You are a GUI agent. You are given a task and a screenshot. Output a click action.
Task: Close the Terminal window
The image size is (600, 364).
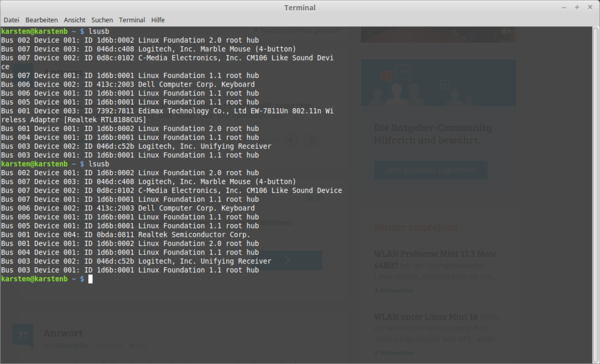point(590,7)
